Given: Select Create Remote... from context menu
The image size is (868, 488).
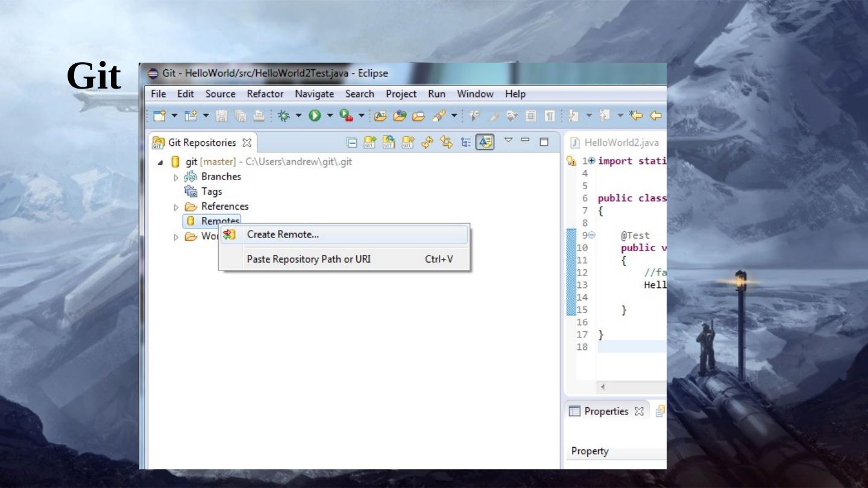Looking at the screenshot, I should click(x=283, y=234).
